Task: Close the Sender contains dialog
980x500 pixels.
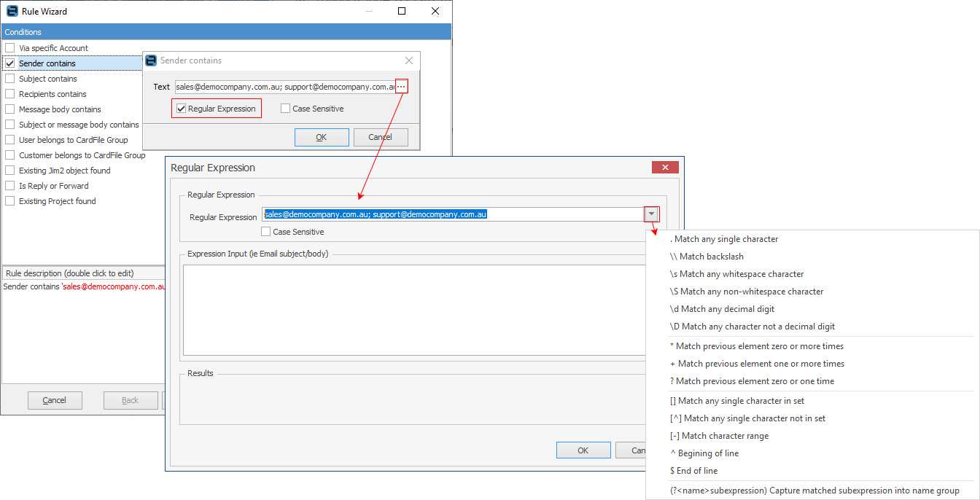Action: (x=409, y=60)
